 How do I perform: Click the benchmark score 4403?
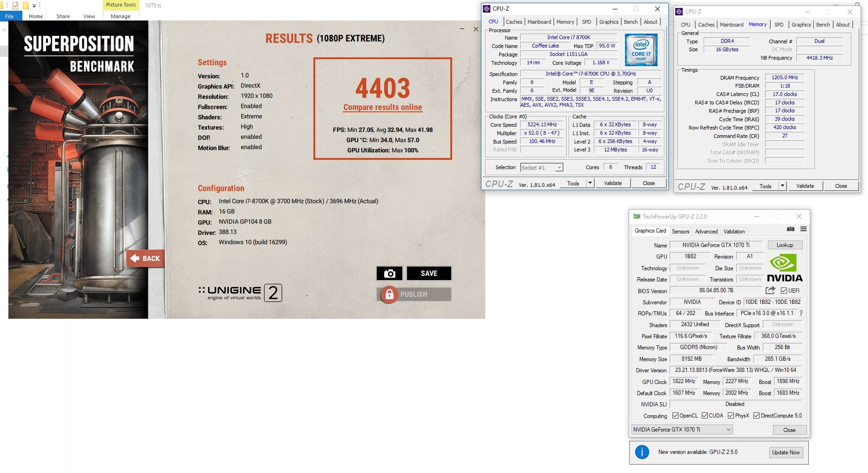tap(383, 88)
